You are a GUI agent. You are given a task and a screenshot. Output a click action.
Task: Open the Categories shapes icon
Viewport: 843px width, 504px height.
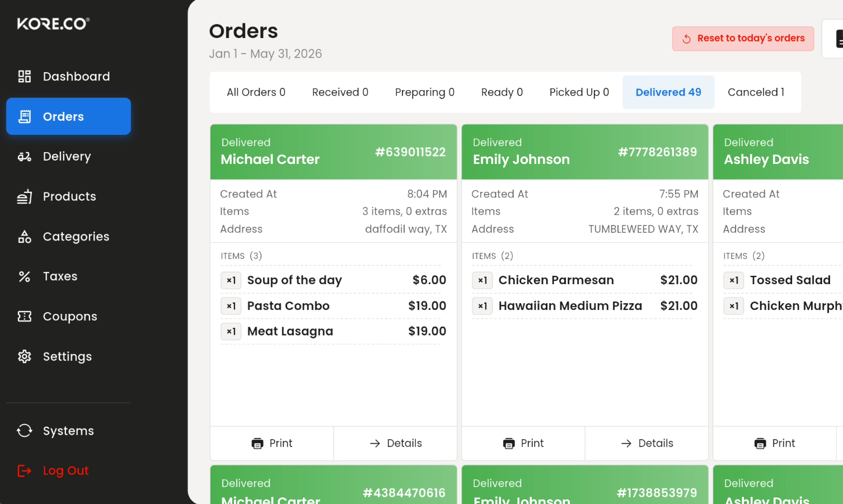pos(25,237)
